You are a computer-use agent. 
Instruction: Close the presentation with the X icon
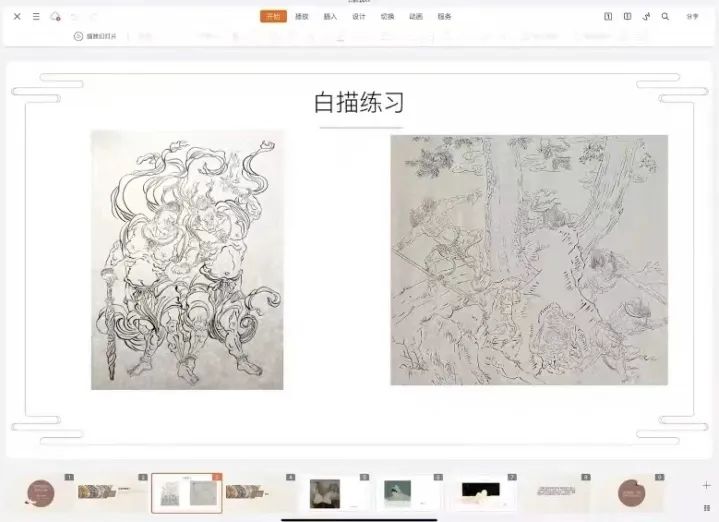pos(17,17)
